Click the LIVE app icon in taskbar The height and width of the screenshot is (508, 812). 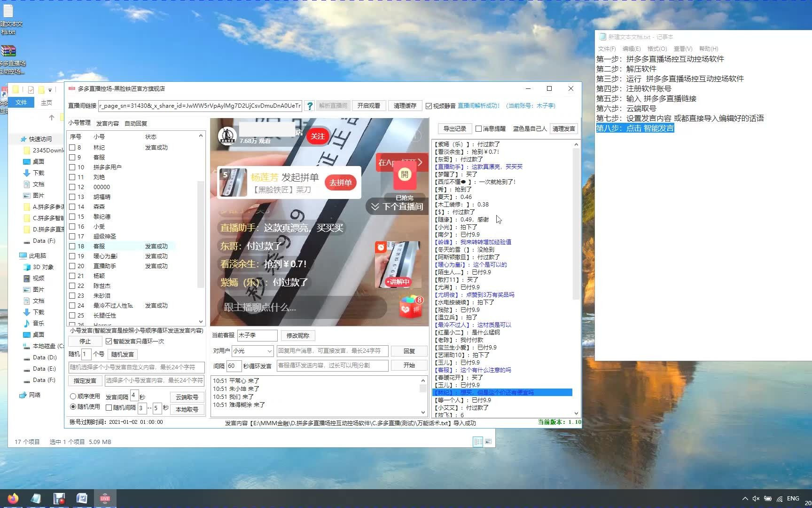point(105,499)
